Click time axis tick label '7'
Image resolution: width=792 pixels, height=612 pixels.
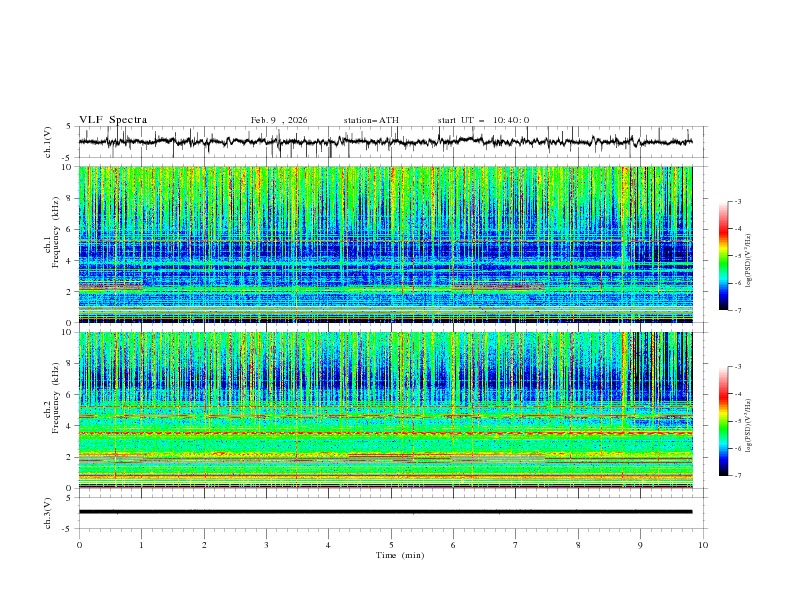click(x=516, y=545)
